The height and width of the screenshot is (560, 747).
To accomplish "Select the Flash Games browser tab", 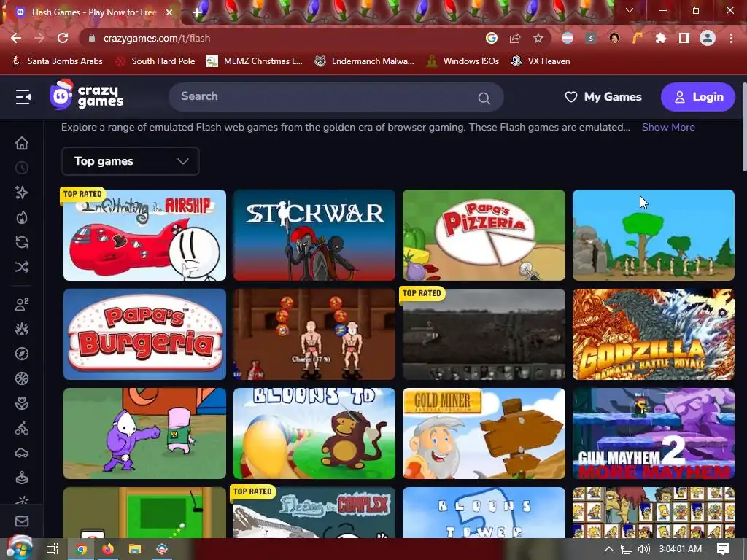I will point(94,12).
